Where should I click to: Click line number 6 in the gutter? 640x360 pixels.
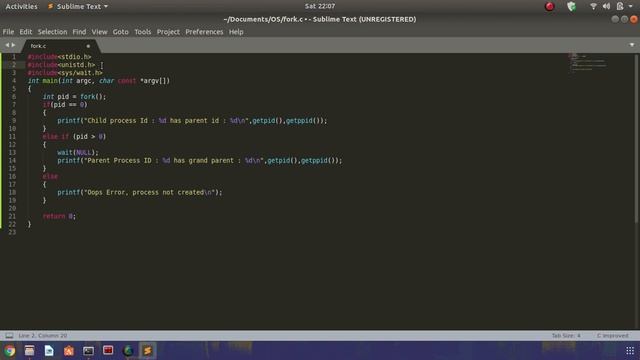pos(14,97)
